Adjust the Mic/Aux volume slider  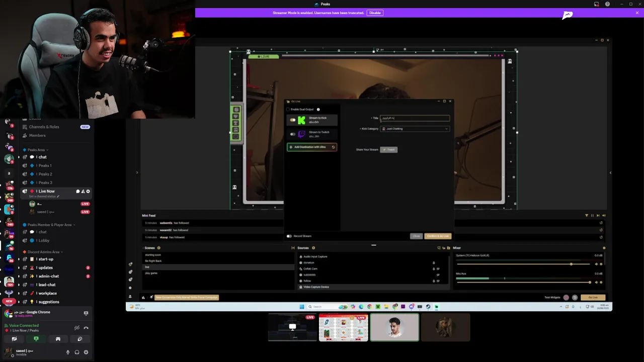click(x=523, y=282)
